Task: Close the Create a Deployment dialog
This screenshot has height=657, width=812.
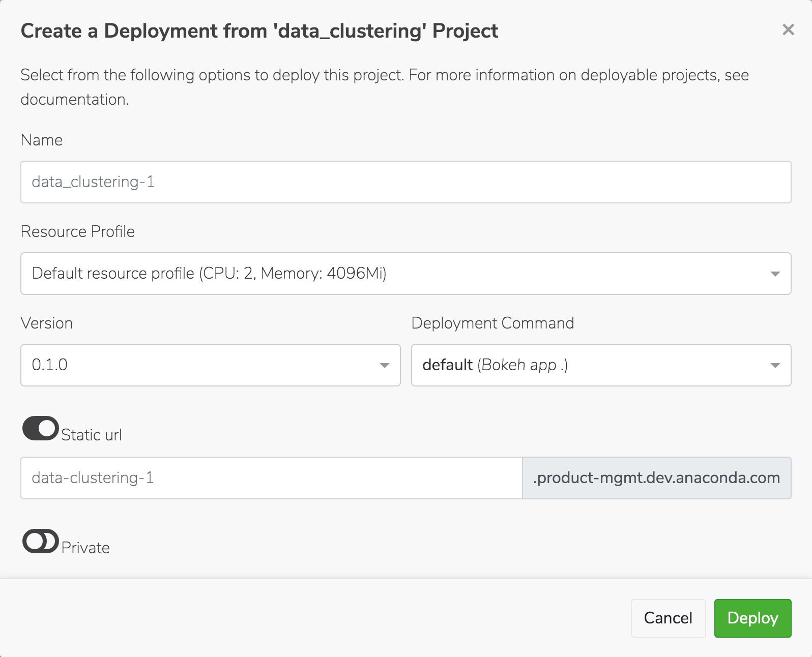Action: click(x=788, y=30)
